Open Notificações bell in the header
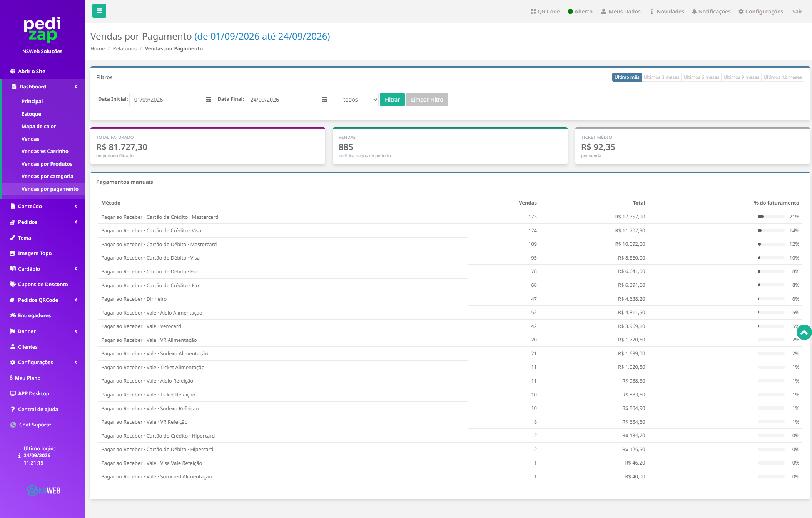Viewport: 812px width, 518px height. [711, 12]
